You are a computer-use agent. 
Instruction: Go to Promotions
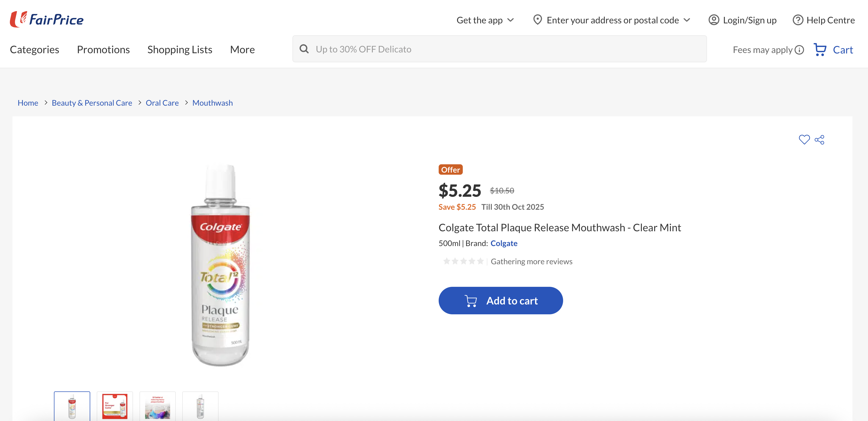click(103, 50)
